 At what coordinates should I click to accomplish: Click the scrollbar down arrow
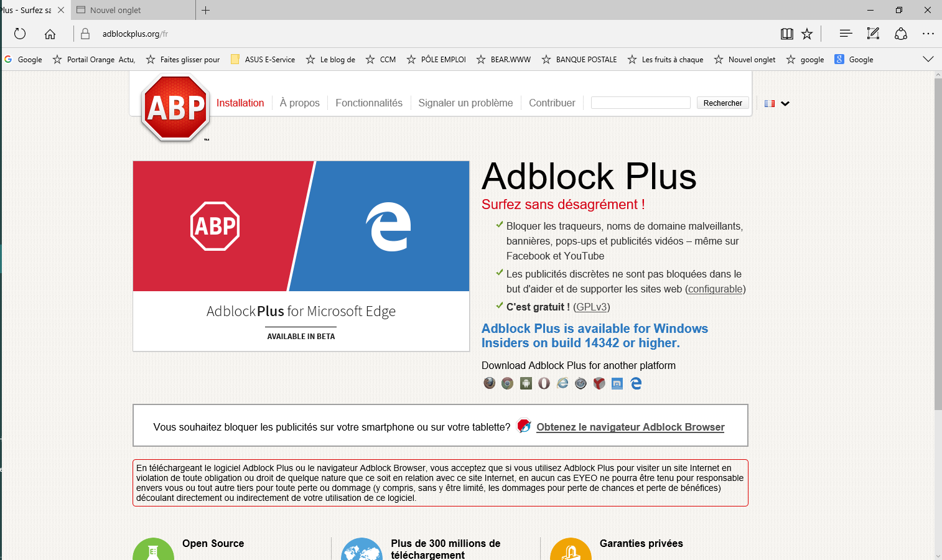[x=938, y=556]
